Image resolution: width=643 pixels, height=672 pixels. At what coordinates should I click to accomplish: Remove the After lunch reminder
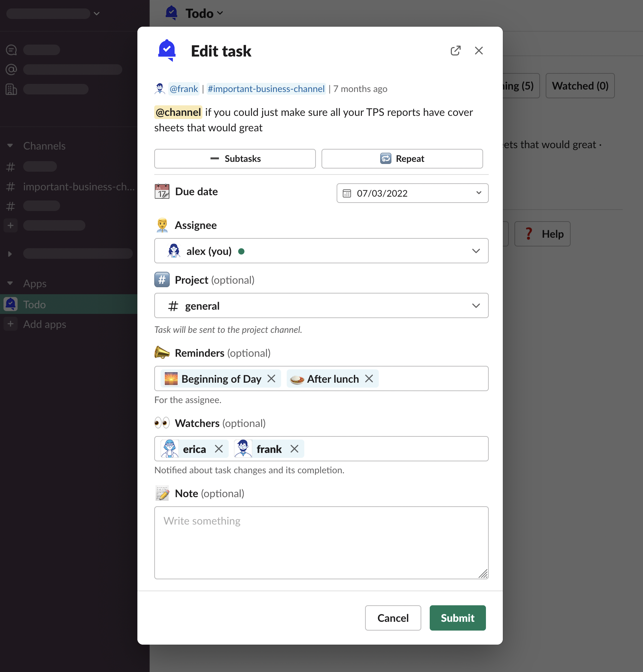pos(369,379)
